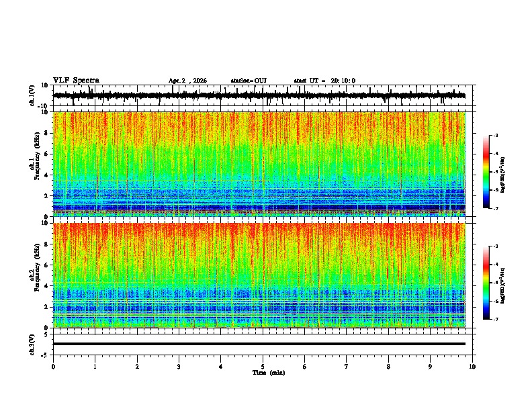Click the "-10" tick on ch.1(V) axis
The height and width of the screenshot is (411, 532).
point(44,106)
